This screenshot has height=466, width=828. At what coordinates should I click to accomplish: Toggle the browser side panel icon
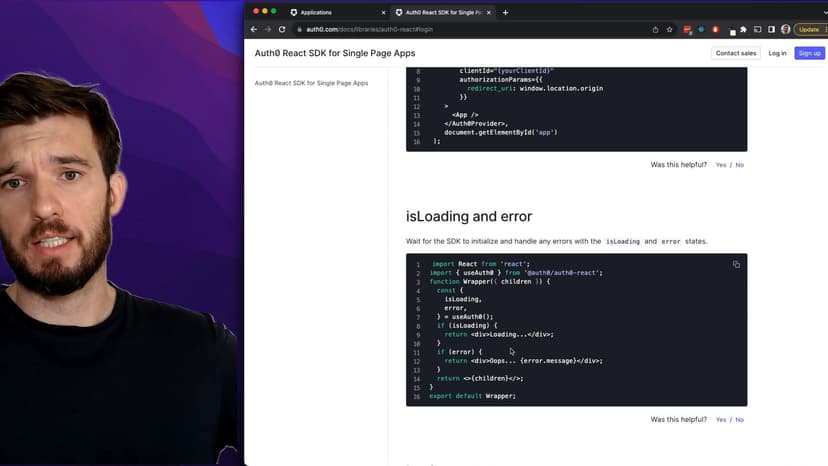pyautogui.click(x=771, y=29)
